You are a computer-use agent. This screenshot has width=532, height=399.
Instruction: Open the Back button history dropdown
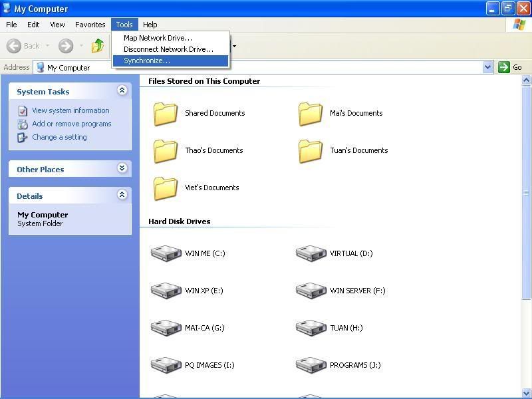pyautogui.click(x=47, y=45)
